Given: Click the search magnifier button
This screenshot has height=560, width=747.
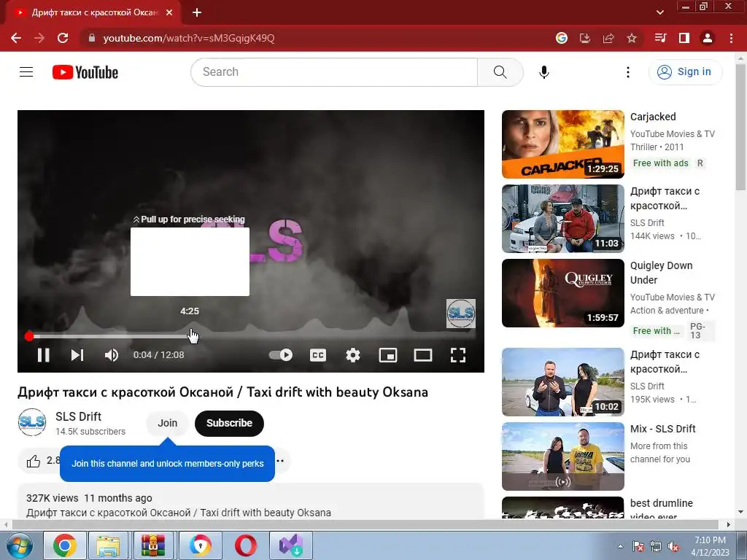Looking at the screenshot, I should tap(500, 72).
